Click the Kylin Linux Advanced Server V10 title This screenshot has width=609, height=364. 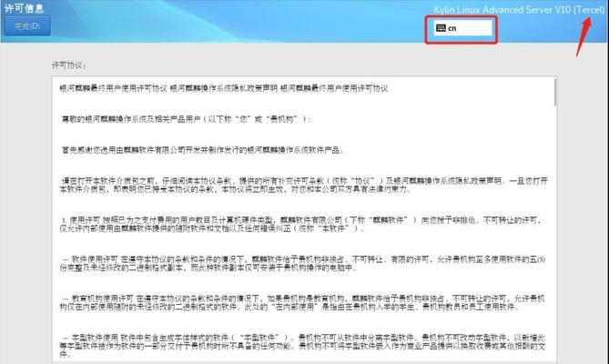point(519,10)
